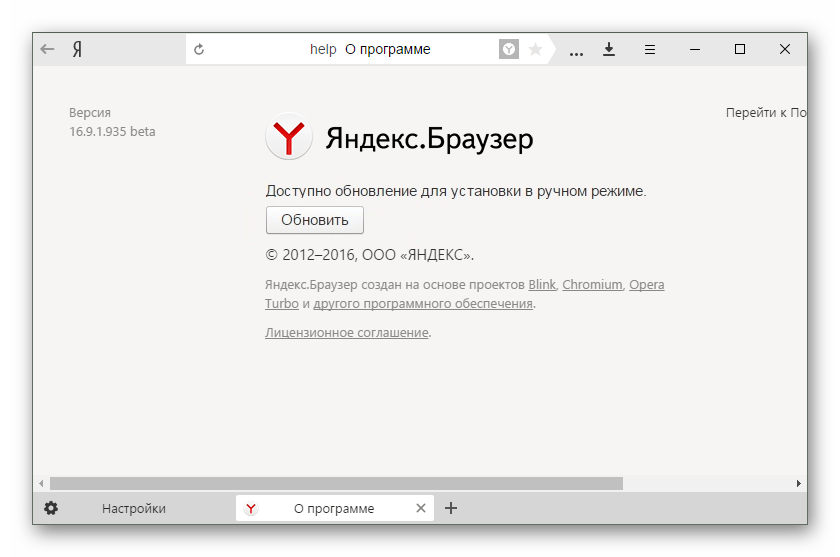Viewport: 840px width, 557px height.
Task: Maximize the browser window
Action: pyautogui.click(x=740, y=49)
